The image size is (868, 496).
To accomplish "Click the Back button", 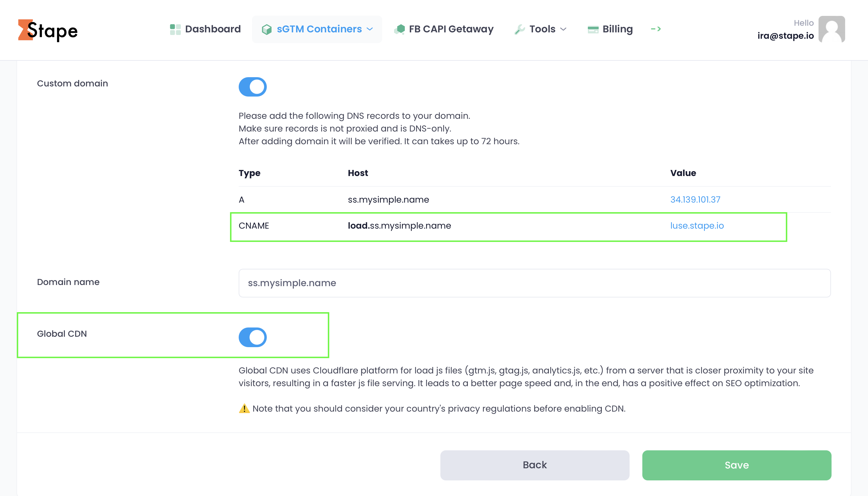I will [x=534, y=465].
